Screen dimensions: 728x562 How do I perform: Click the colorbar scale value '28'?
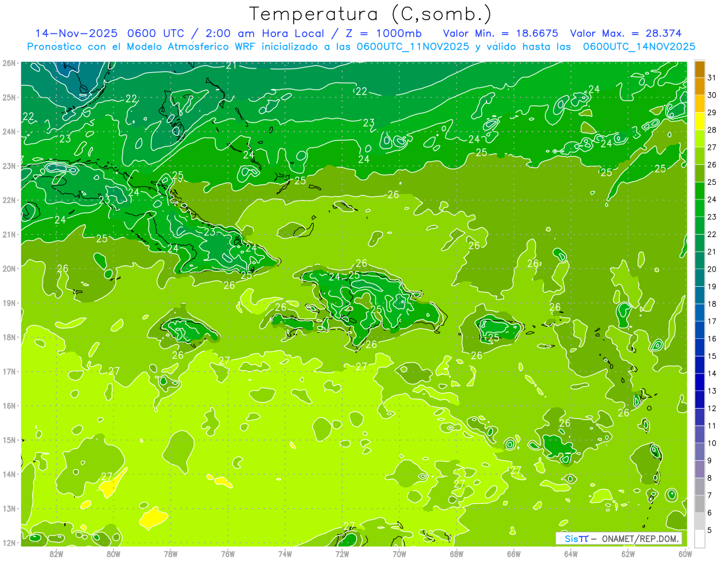(712, 130)
